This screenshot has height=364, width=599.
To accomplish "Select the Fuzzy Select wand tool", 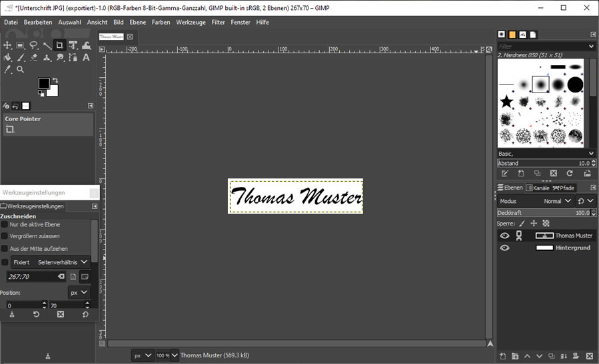I will (x=47, y=45).
